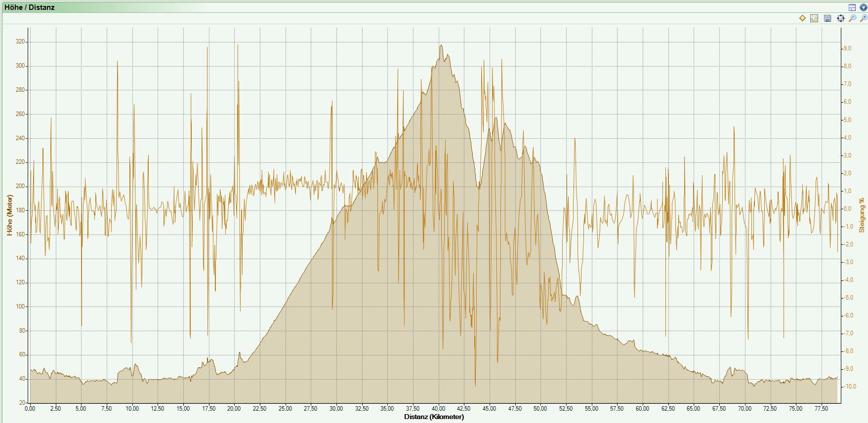Viewport: 868px width, 423px height.
Task: Select the Distanz (Kilometer) axis label
Action: pyautogui.click(x=434, y=417)
